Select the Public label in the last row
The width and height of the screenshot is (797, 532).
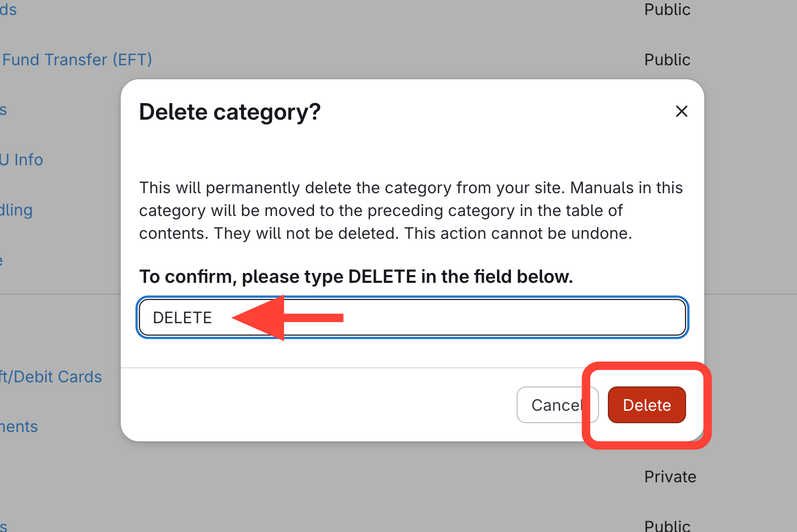[667, 525]
